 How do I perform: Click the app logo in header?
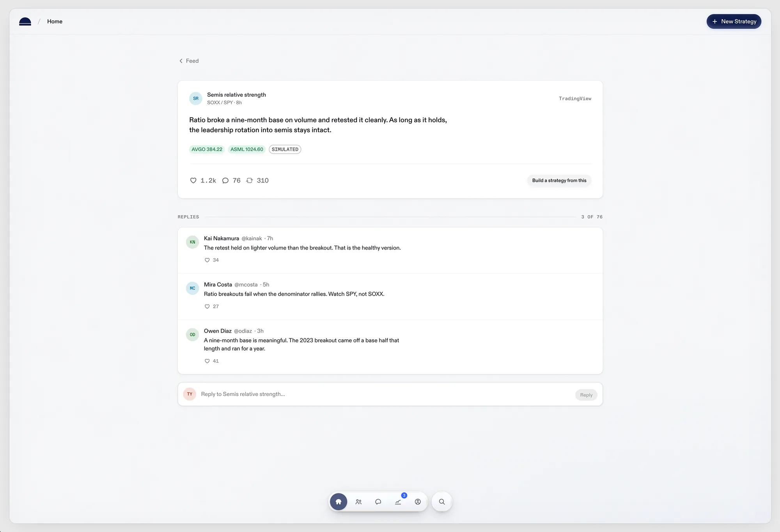[x=25, y=21]
